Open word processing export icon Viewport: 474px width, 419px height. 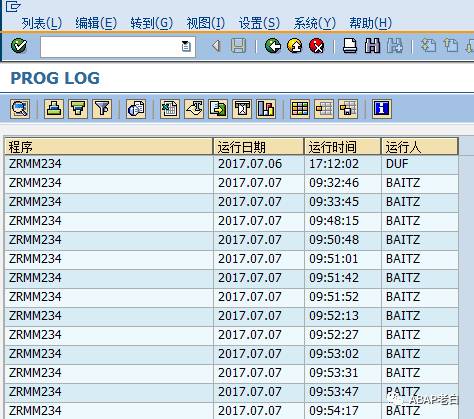tap(194, 109)
